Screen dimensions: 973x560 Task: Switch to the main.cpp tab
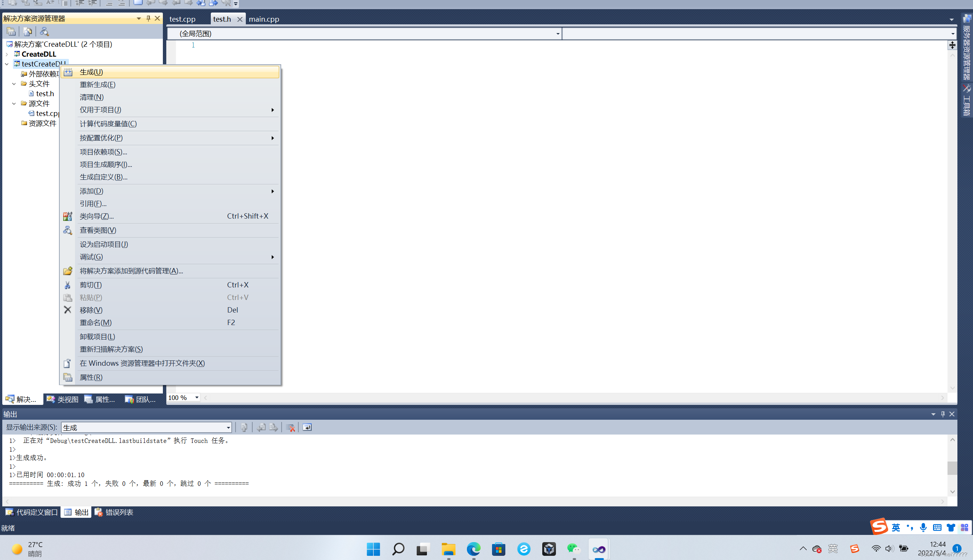(x=264, y=19)
